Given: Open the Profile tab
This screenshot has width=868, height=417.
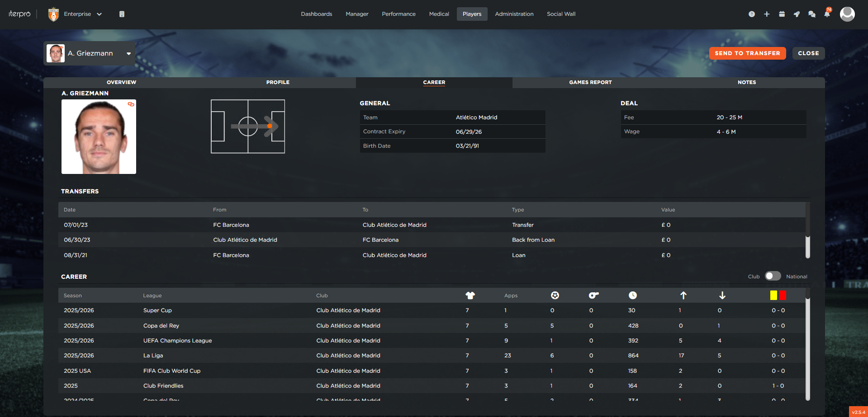Looking at the screenshot, I should [278, 82].
